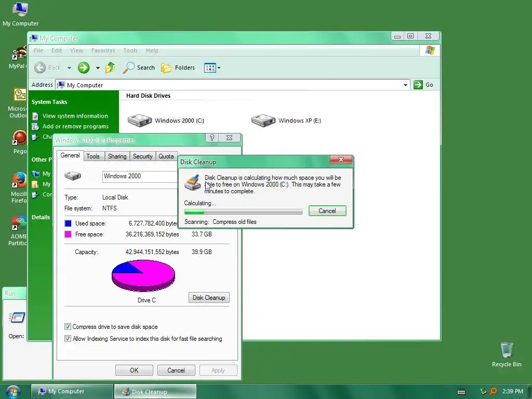Click the search magnifier tray icon
This screenshot has width=532, height=399.
494,391
